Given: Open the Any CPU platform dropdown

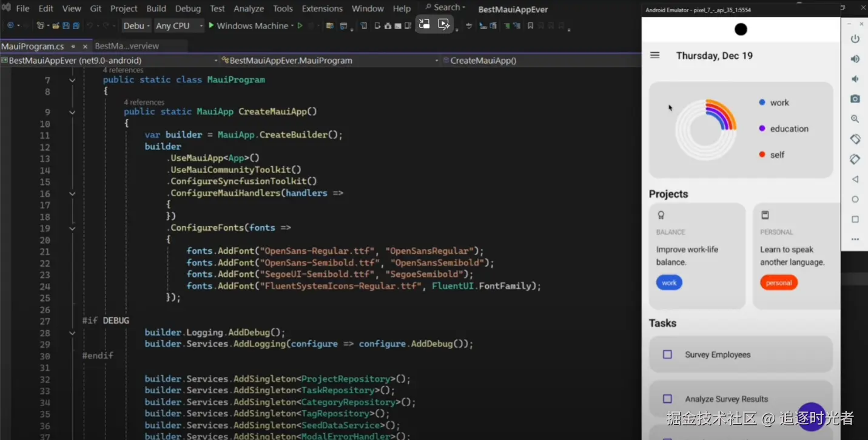Looking at the screenshot, I should tap(179, 26).
